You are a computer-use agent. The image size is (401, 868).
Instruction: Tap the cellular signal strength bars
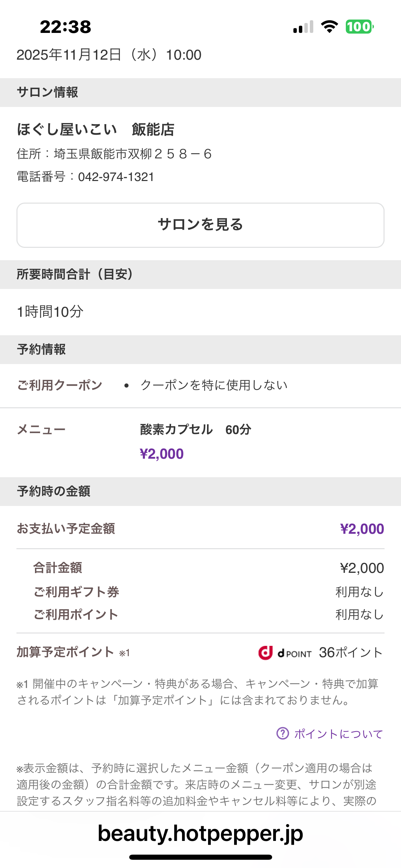(303, 27)
